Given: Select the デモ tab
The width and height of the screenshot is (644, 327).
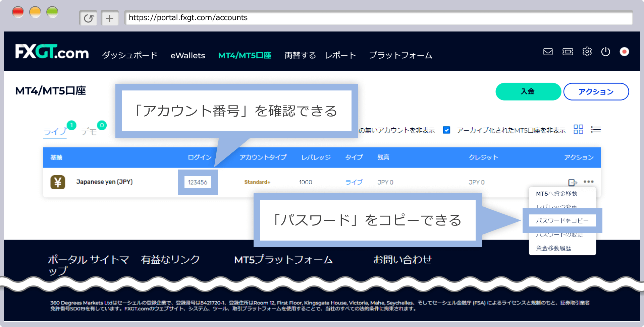Looking at the screenshot, I should point(89,131).
